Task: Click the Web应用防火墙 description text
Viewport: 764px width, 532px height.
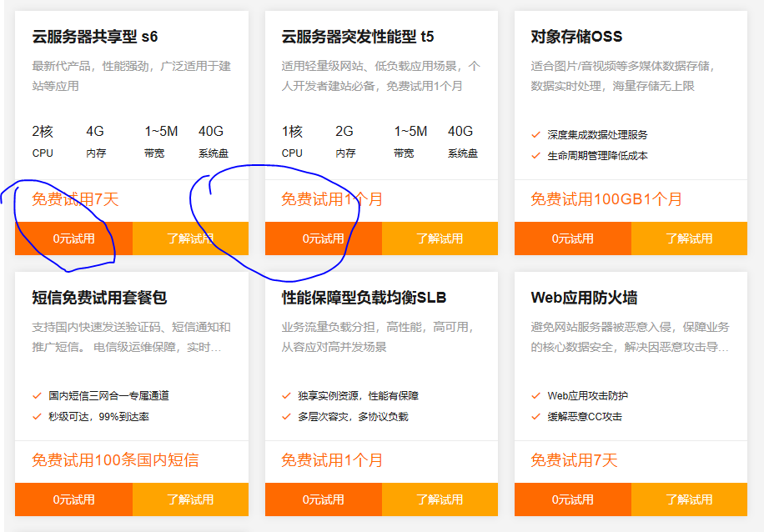Action: coord(630,337)
